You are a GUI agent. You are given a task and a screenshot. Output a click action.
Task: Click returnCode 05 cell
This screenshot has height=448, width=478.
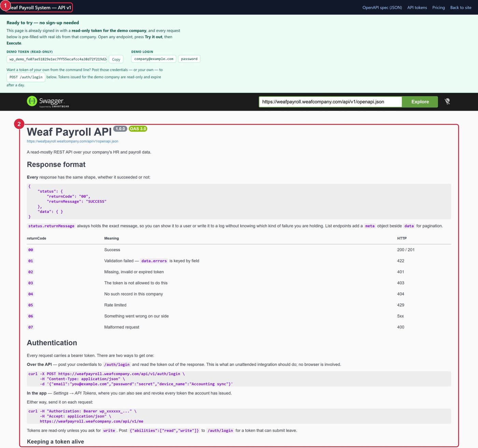[31, 305]
